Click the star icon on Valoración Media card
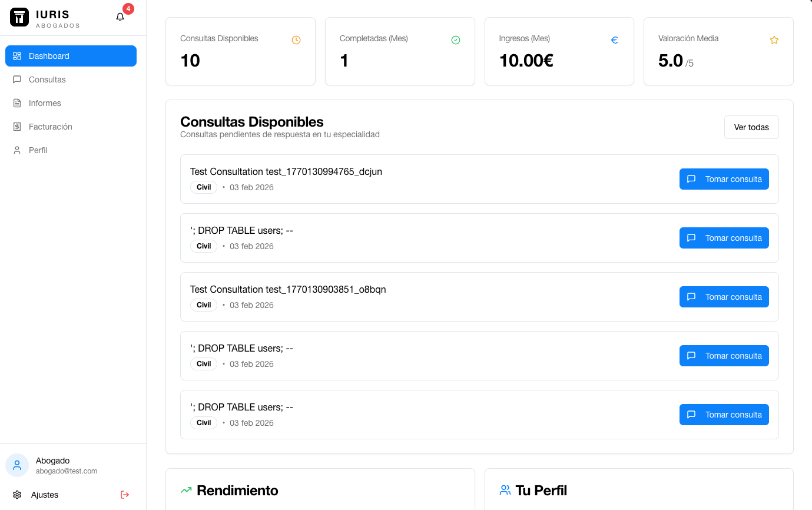Viewport: 812px width, 510px height. coord(774,40)
